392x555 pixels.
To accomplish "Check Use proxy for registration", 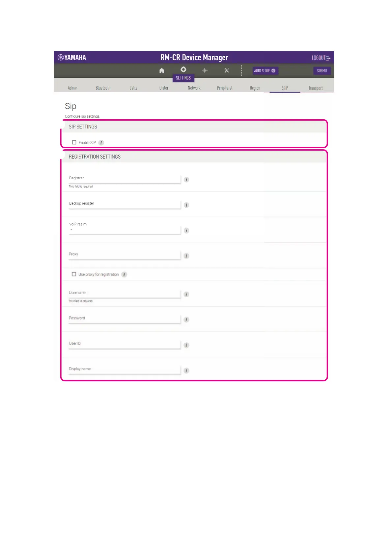I will [x=74, y=274].
